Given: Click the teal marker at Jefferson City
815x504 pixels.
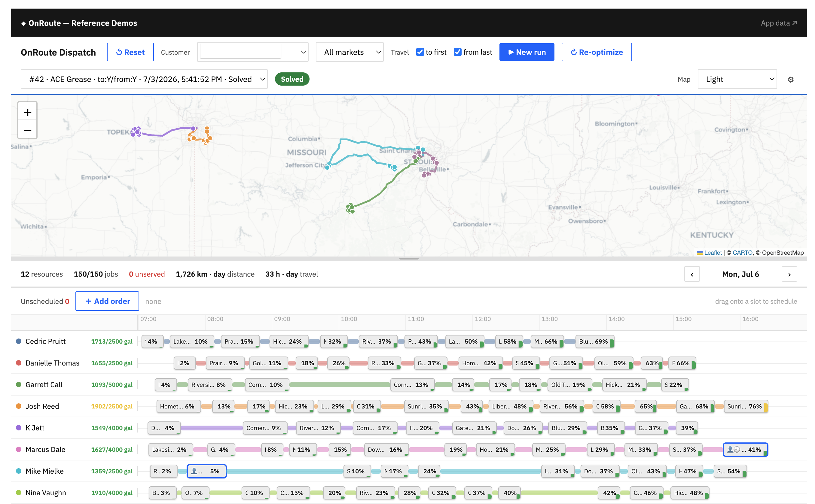Looking at the screenshot, I should click(328, 167).
